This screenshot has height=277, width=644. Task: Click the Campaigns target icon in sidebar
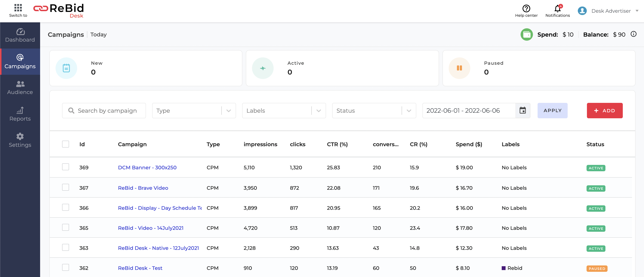tap(20, 58)
